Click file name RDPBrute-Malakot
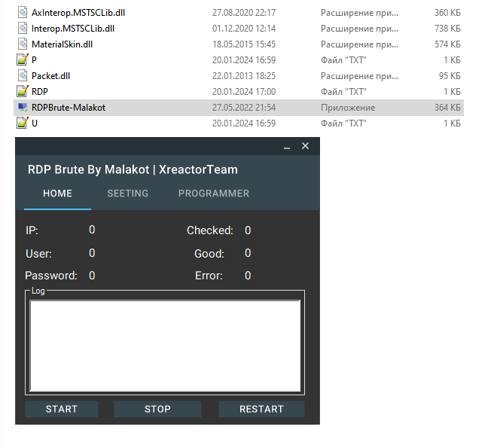 click(69, 108)
